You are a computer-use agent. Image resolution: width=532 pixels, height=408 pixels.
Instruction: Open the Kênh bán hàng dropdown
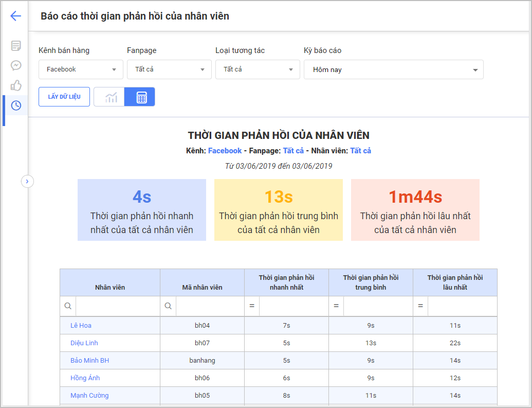click(x=81, y=69)
